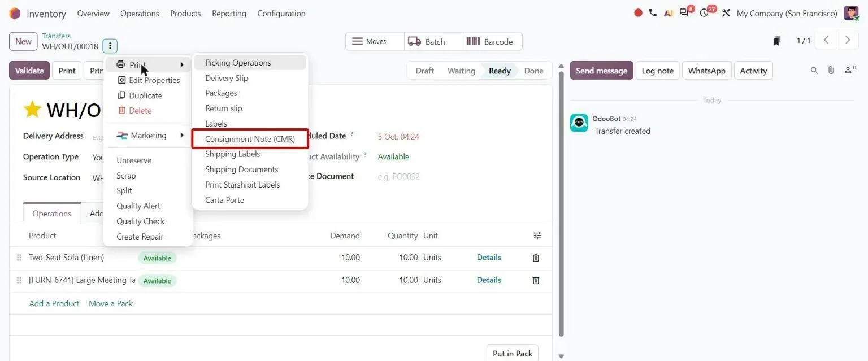This screenshot has width=868, height=361.
Task: Open the column settings icon in the table header
Action: click(x=537, y=236)
